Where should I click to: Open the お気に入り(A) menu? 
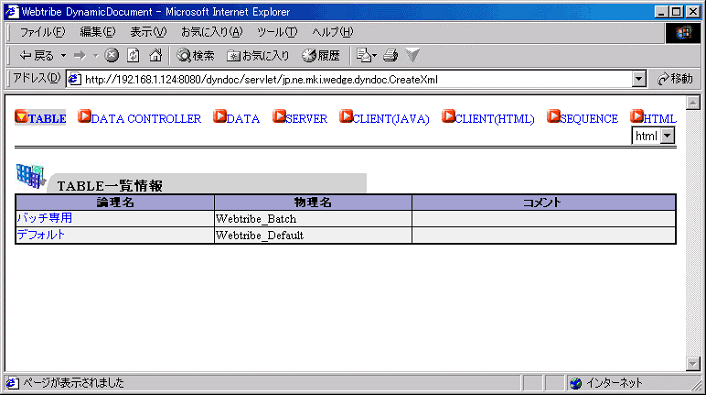point(212,32)
